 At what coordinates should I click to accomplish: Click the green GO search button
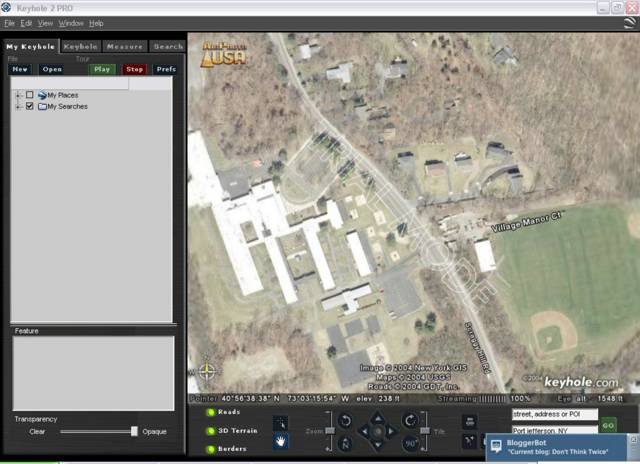click(608, 425)
